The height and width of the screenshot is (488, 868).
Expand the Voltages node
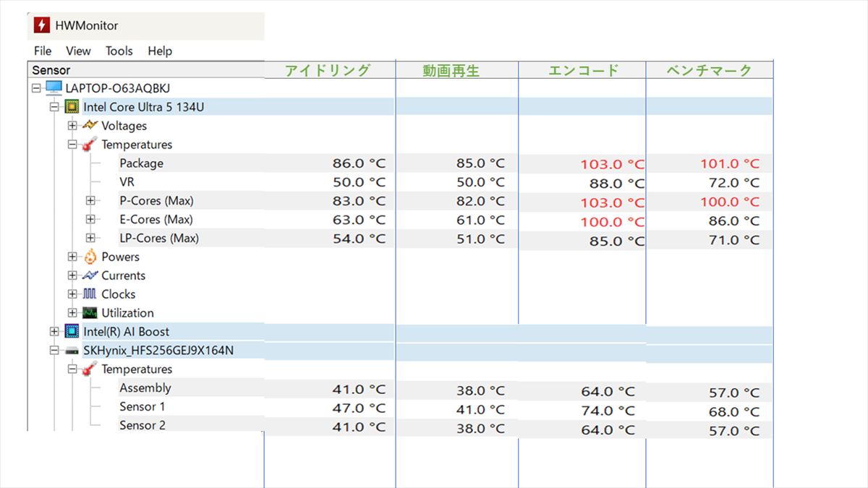[x=72, y=126]
